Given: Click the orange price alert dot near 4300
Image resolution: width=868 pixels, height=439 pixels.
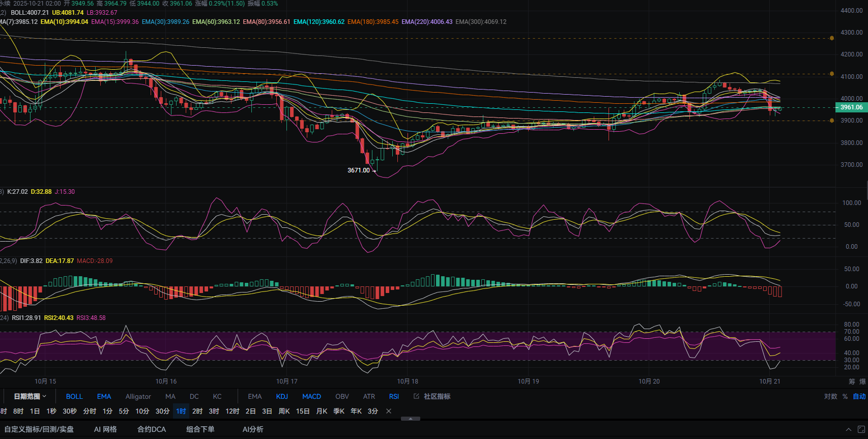Looking at the screenshot, I should tap(831, 38).
